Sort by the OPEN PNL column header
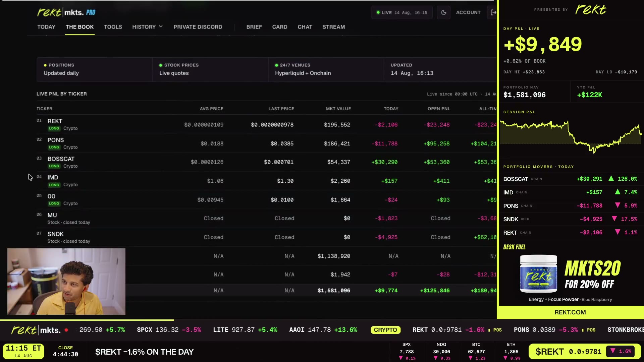644x362 pixels. click(439, 109)
